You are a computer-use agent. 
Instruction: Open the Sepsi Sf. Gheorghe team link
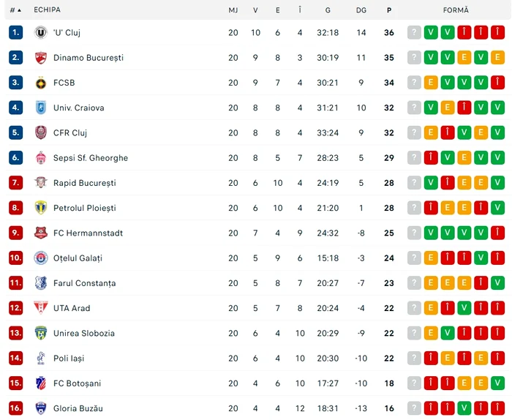91,158
